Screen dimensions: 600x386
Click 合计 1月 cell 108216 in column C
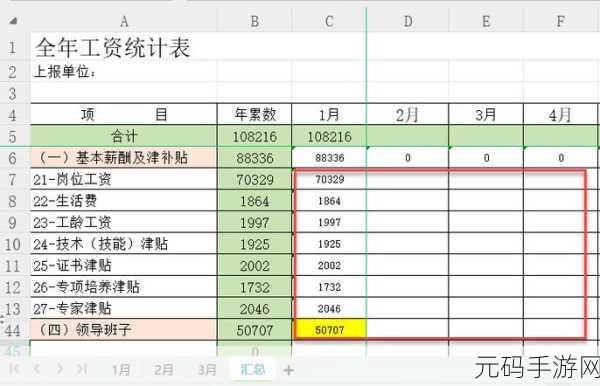tap(329, 136)
